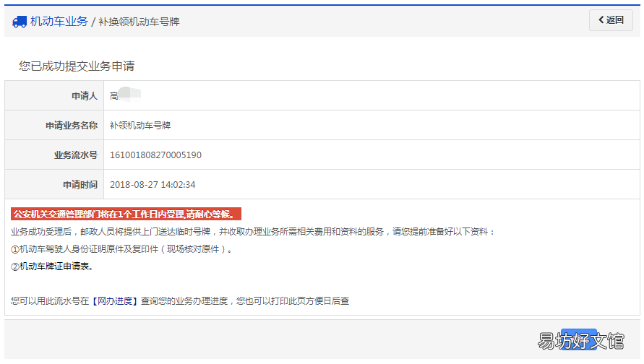
Task: Select item ①机动车驾驶人身份证明原件及复印件
Action: (x=121, y=249)
